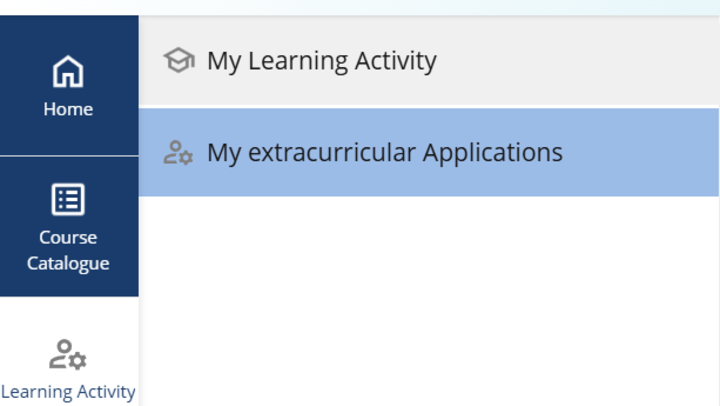720x406 pixels.
Task: Open My Learning Activity menu entry
Action: pyautogui.click(x=321, y=61)
